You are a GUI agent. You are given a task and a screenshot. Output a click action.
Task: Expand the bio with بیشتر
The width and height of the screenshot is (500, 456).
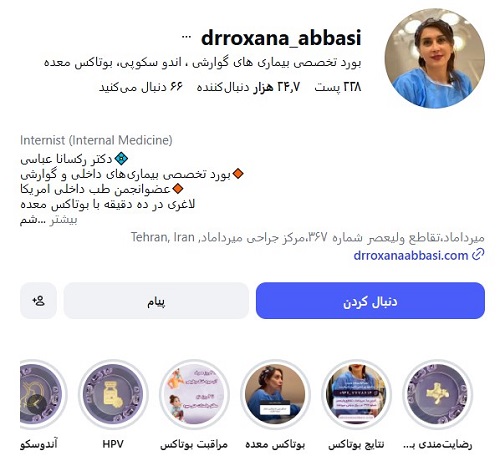(63, 220)
